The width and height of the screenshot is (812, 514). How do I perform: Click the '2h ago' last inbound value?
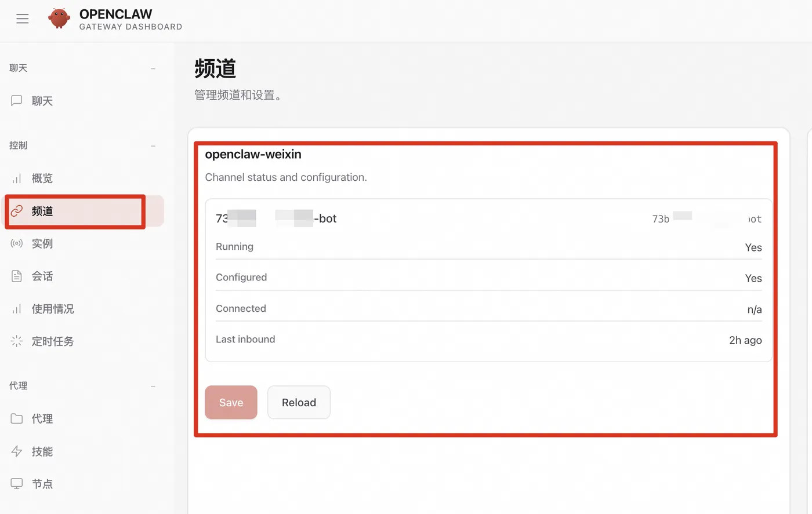(745, 340)
